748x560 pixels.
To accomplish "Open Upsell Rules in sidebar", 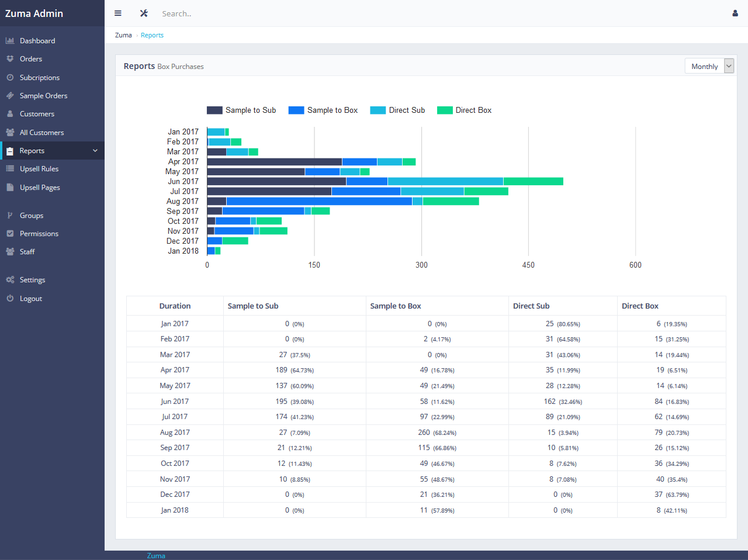I will 39,169.
